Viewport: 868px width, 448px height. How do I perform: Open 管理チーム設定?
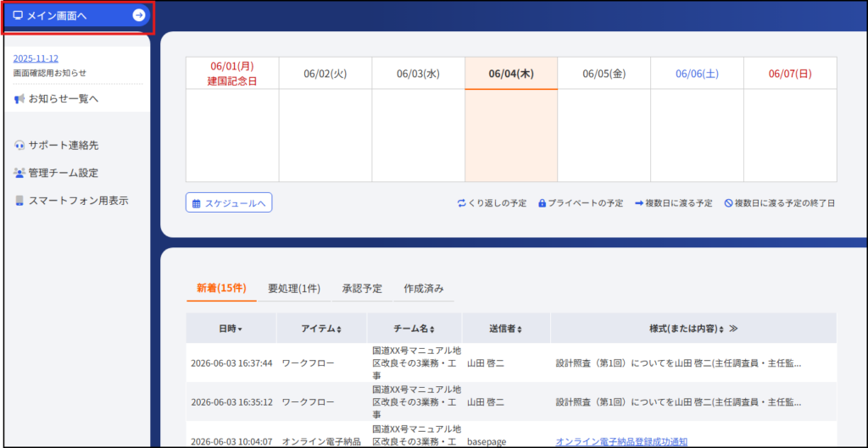pos(63,173)
